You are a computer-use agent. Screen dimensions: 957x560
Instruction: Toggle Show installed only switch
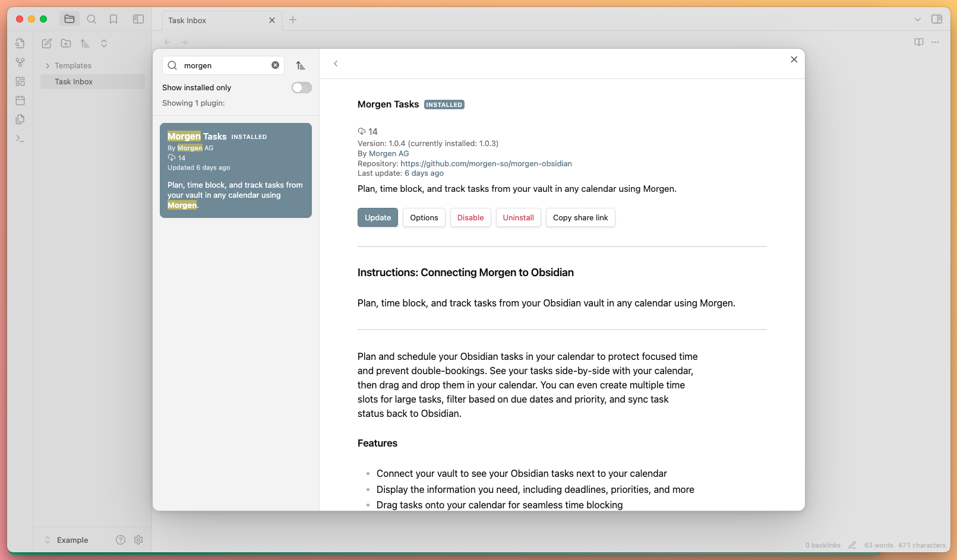point(302,88)
